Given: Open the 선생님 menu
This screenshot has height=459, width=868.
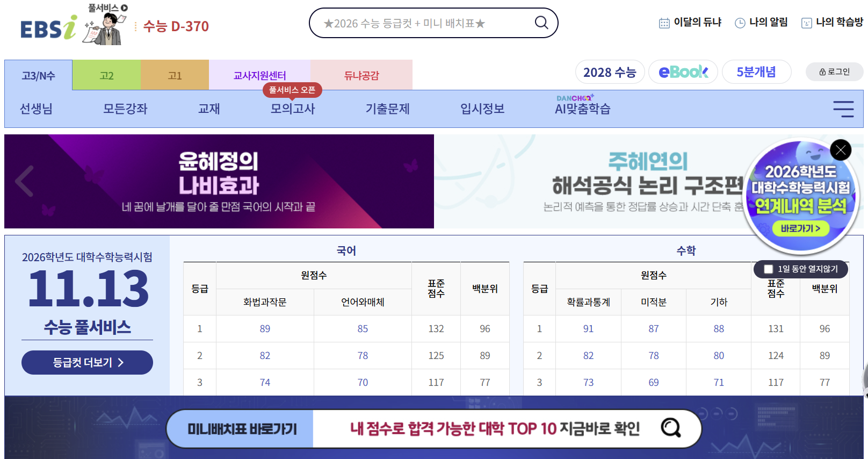Looking at the screenshot, I should [x=36, y=109].
